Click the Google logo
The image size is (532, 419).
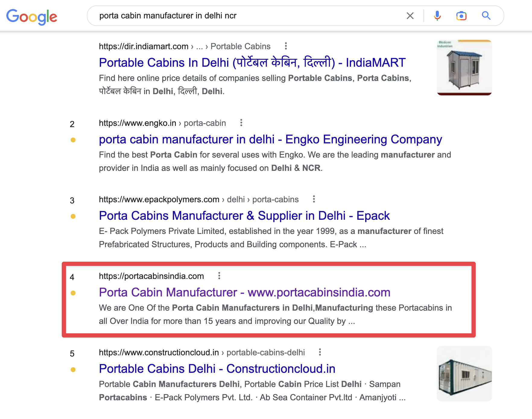(32, 16)
